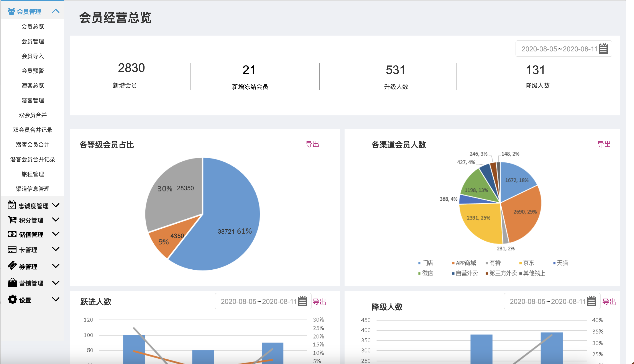Click the 2830 新增会员 figure
Image resolution: width=634 pixels, height=364 pixels.
pos(131,68)
